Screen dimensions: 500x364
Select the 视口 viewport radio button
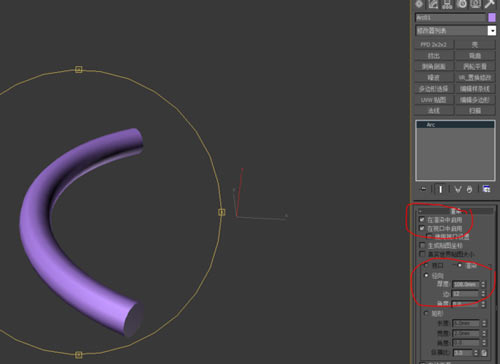426,265
